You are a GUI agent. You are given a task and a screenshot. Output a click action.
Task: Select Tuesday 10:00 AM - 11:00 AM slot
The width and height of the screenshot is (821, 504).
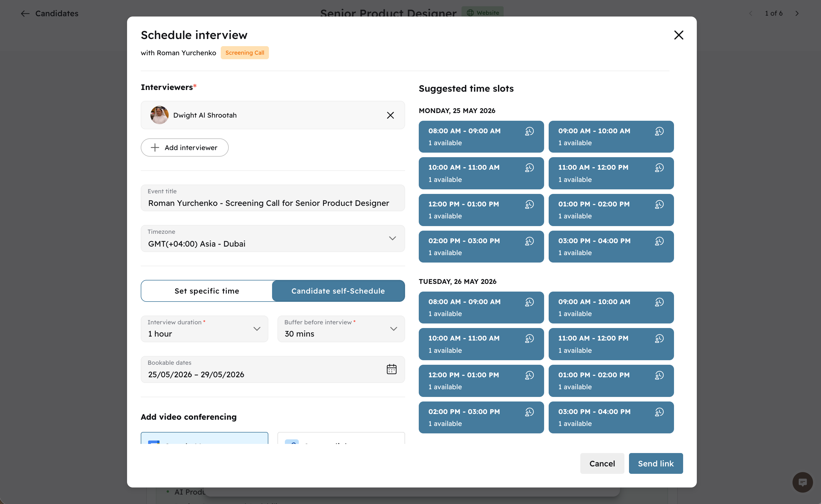[x=481, y=344]
